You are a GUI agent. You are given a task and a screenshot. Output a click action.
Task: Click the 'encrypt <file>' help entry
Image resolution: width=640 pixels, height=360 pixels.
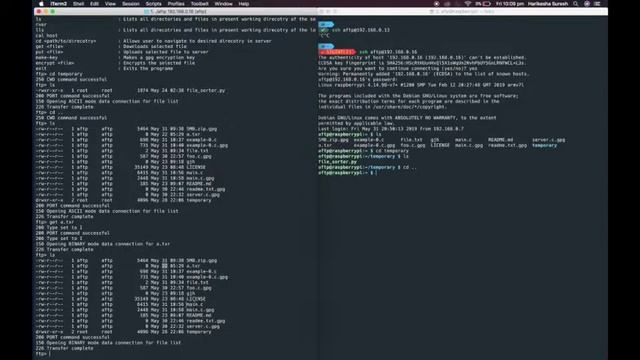[x=116, y=63]
